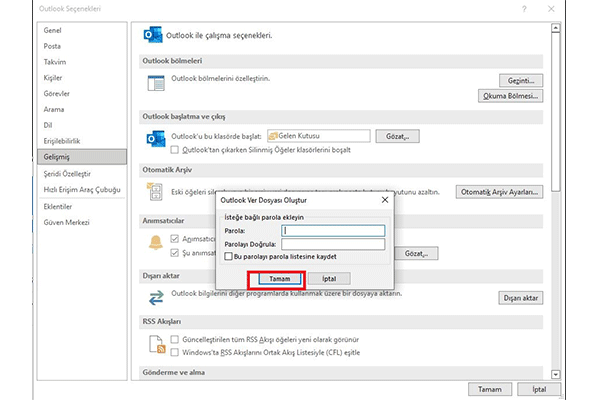Close the Outlook Seçenekleri window
This screenshot has height=400, width=600.
(x=551, y=9)
